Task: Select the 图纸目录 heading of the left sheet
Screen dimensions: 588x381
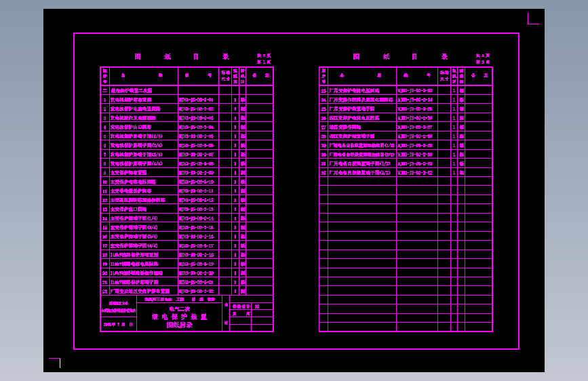Action: [x=182, y=57]
